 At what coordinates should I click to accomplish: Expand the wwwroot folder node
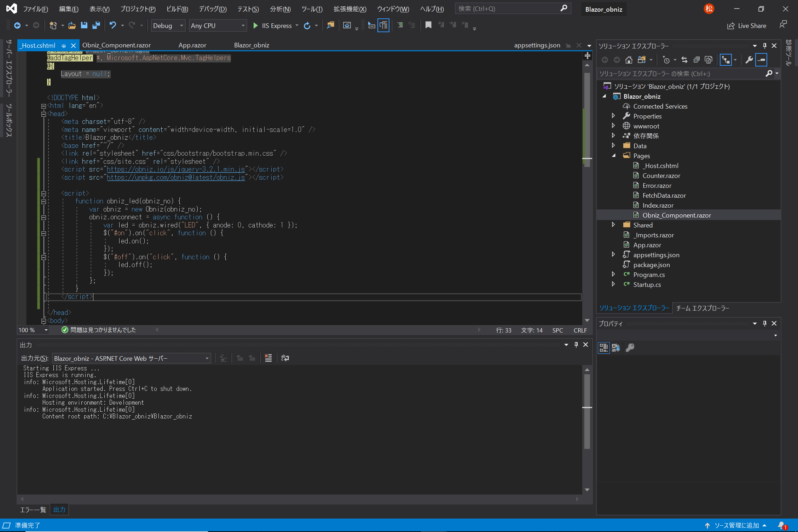click(613, 126)
